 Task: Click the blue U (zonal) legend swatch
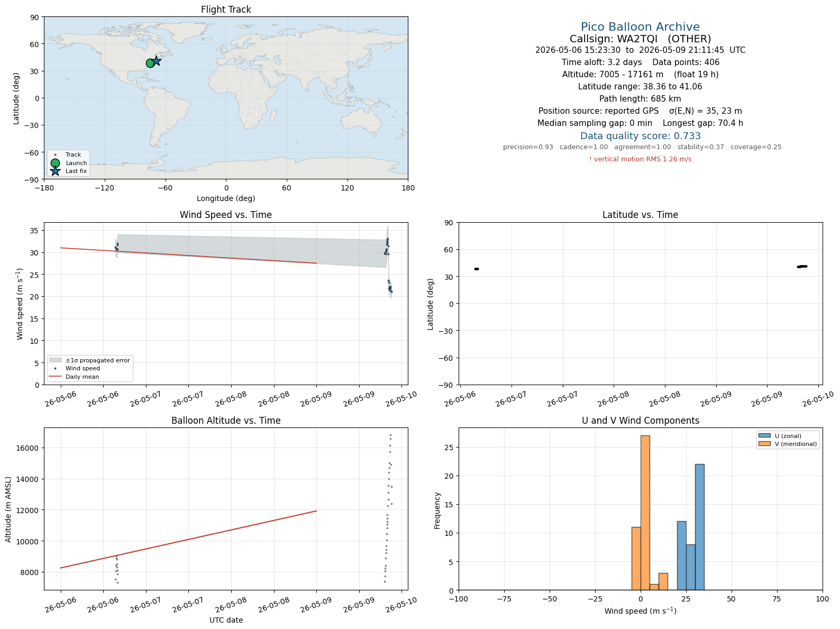[x=764, y=436]
